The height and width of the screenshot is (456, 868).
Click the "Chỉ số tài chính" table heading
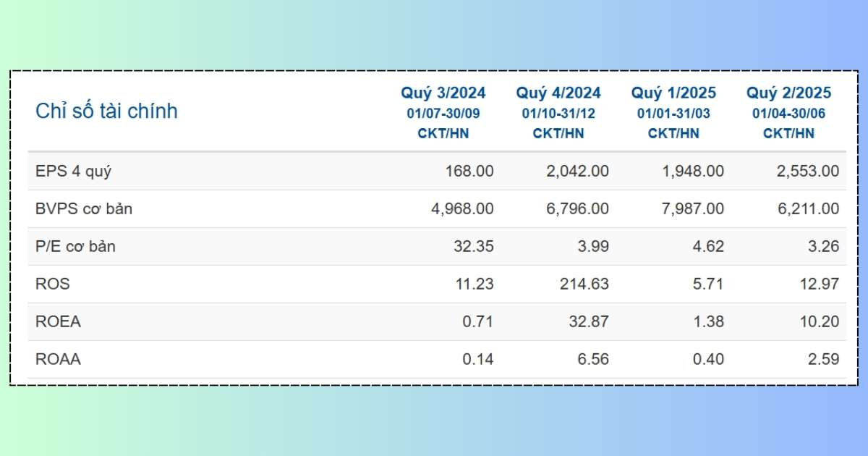click(x=106, y=111)
